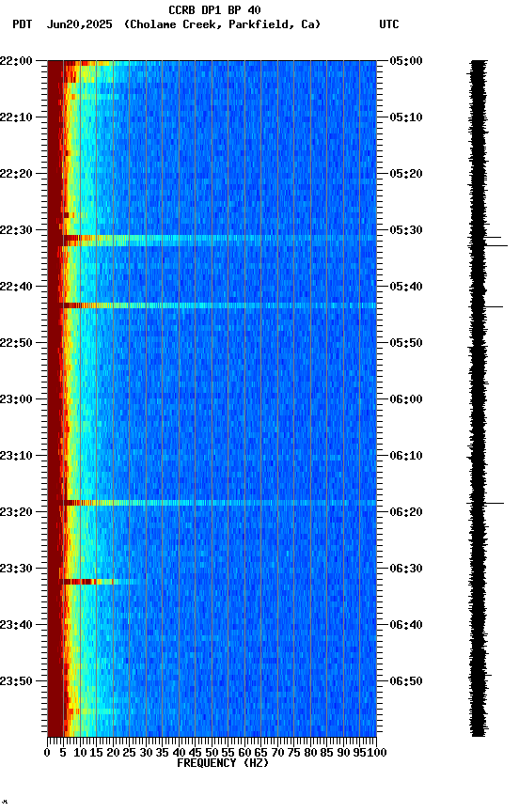Click the 10 Hz frequency axis label
This screenshot has height=812, width=519.
pos(80,753)
